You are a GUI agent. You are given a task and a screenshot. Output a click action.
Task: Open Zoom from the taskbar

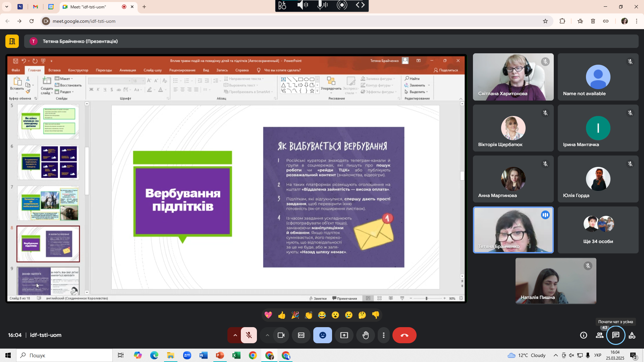click(187, 355)
